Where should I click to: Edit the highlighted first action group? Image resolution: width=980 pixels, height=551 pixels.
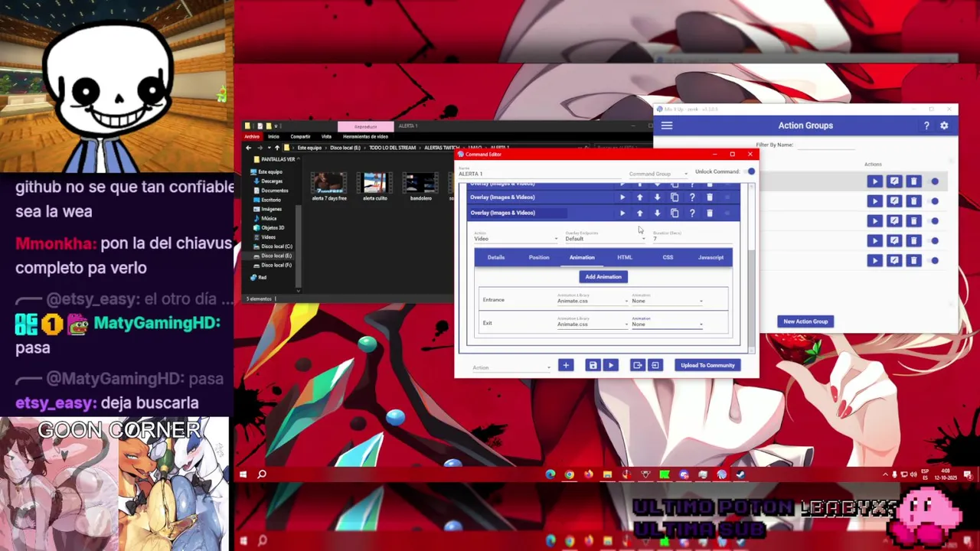coord(894,181)
